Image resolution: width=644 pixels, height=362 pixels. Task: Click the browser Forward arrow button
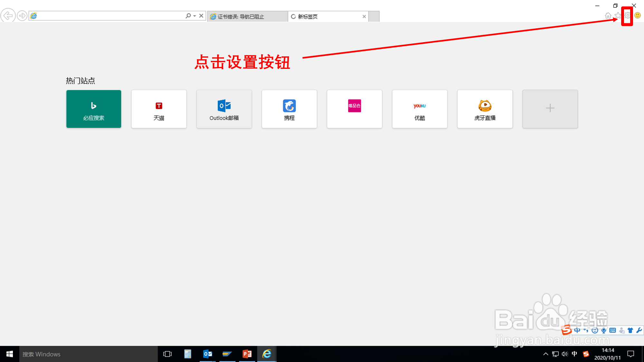tap(22, 15)
